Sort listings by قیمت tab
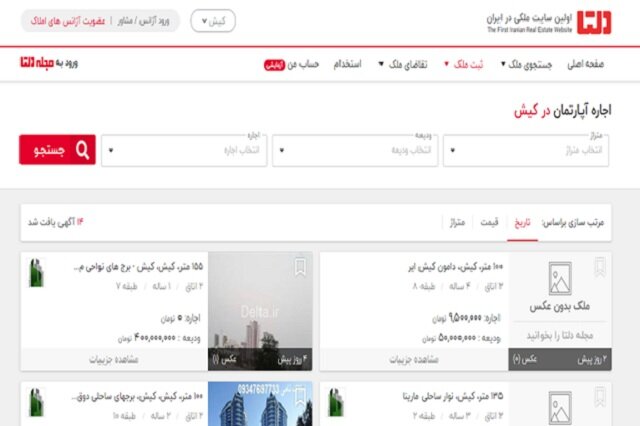640x426 pixels. coord(489,223)
